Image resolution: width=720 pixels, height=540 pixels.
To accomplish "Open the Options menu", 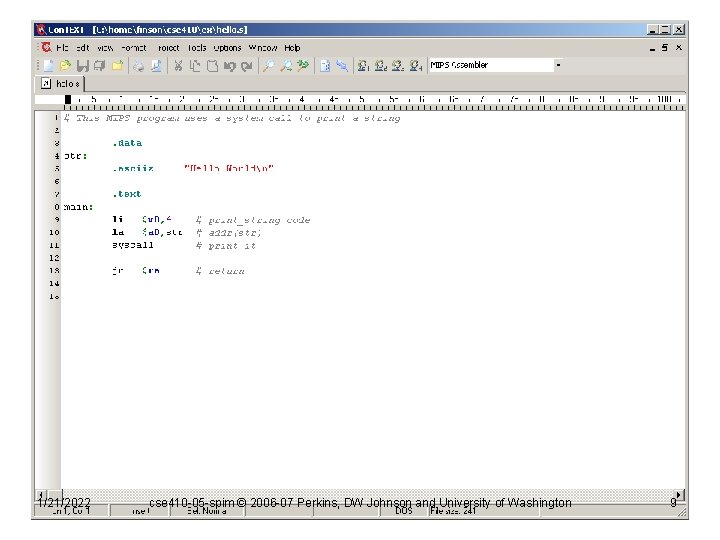I will [227, 48].
